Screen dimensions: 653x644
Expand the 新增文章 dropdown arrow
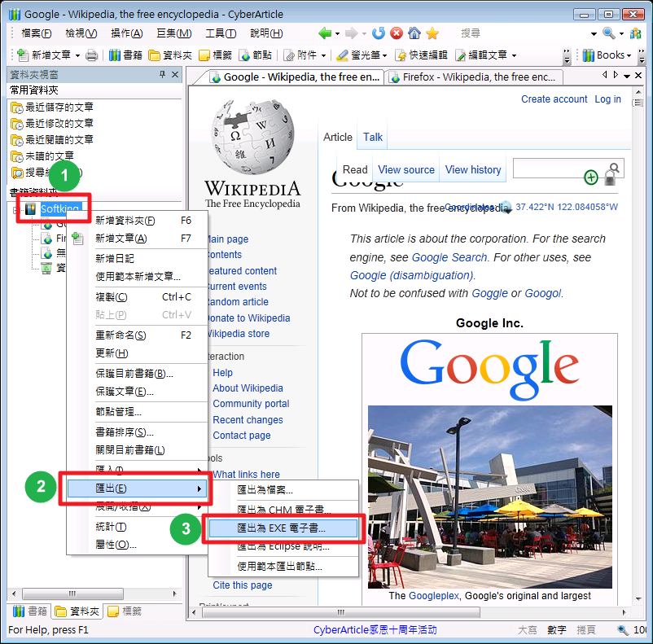point(77,55)
